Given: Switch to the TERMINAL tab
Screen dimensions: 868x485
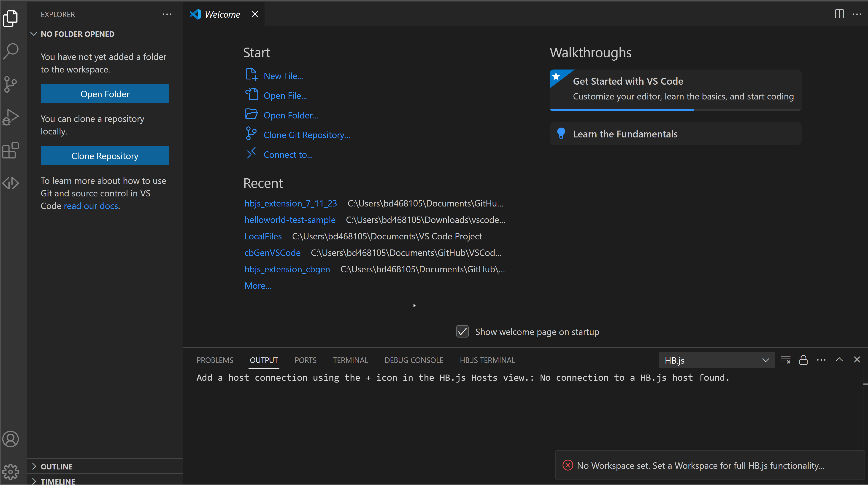Looking at the screenshot, I should tap(350, 360).
